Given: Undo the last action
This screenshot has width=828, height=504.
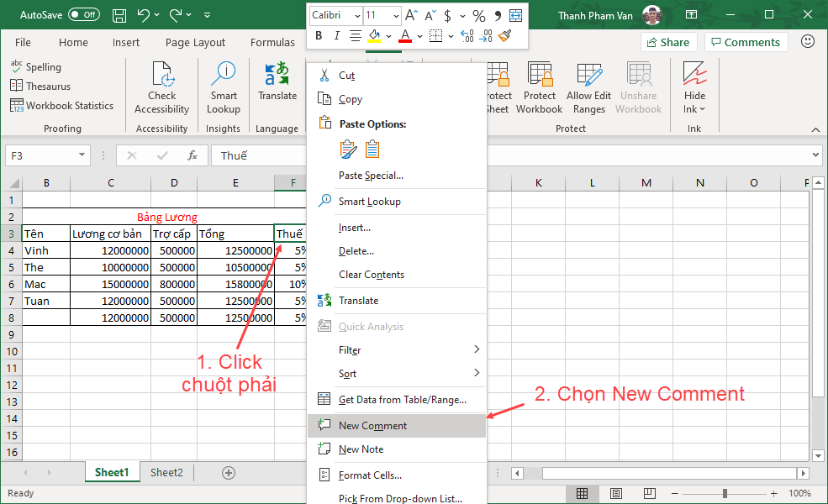Looking at the screenshot, I should pyautogui.click(x=143, y=15).
